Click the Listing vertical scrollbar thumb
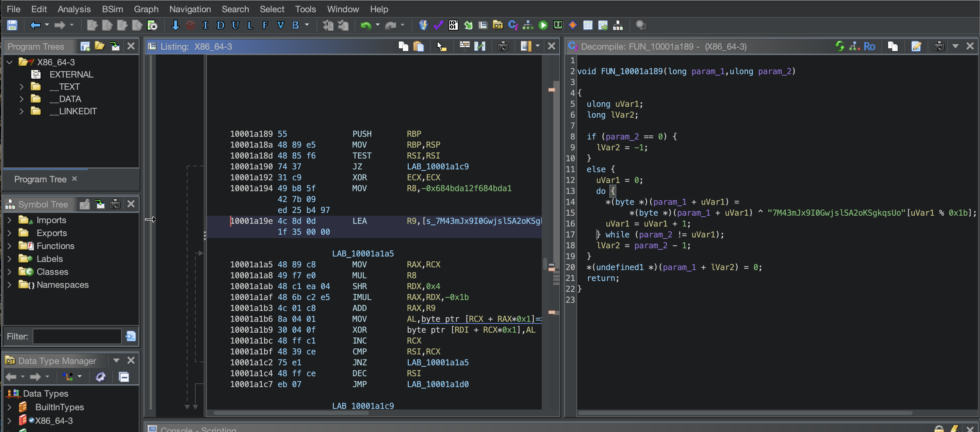 click(545, 264)
